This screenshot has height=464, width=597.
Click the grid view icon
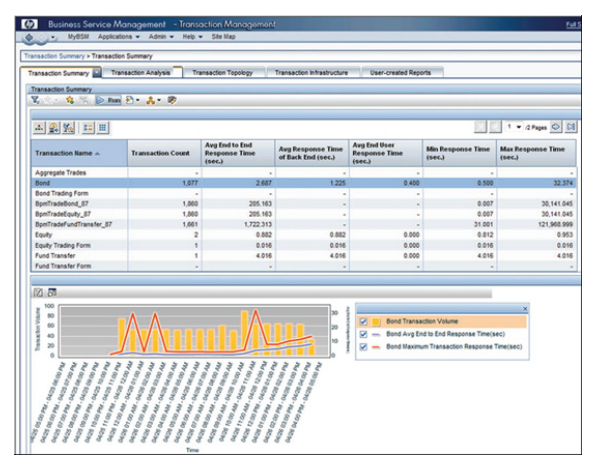pyautogui.click(x=102, y=128)
